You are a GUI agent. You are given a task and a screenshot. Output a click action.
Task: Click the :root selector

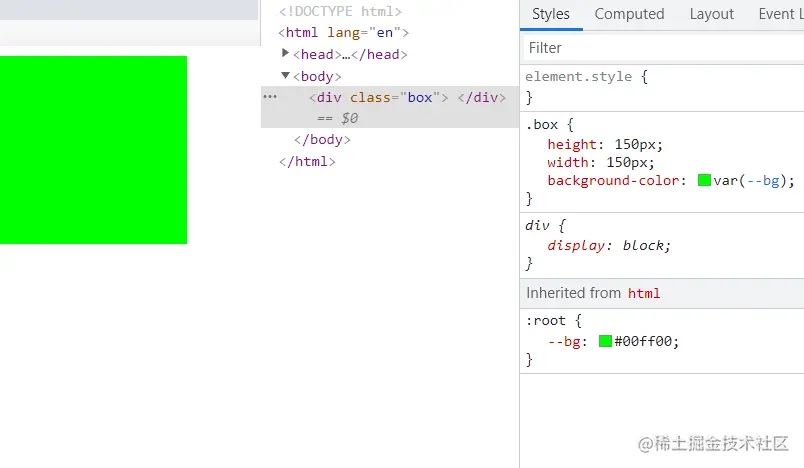click(x=546, y=321)
